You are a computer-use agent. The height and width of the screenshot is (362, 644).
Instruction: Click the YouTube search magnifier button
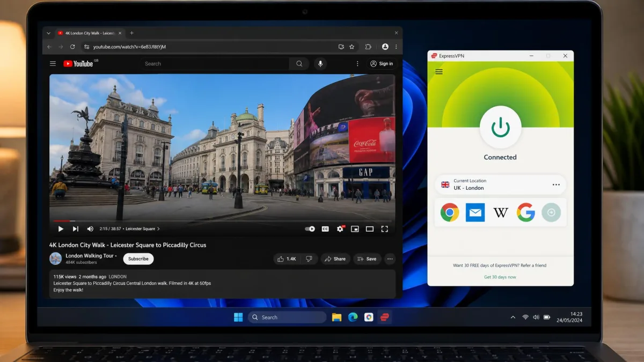[299, 64]
